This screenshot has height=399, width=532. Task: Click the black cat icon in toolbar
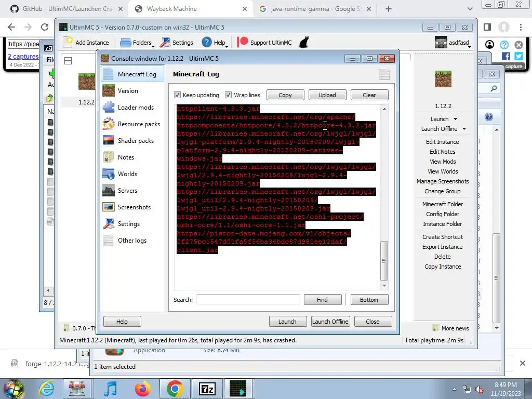304,42
